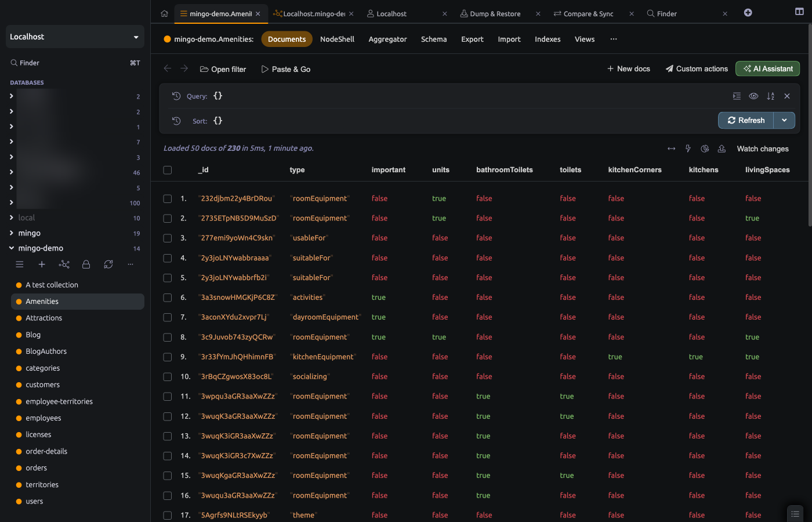Open the Localhost connection dropdown
This screenshot has height=522, width=812.
pyautogui.click(x=75, y=37)
